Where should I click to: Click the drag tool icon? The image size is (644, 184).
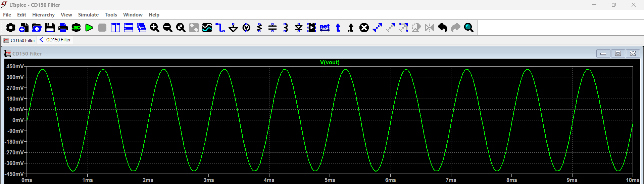[403, 28]
